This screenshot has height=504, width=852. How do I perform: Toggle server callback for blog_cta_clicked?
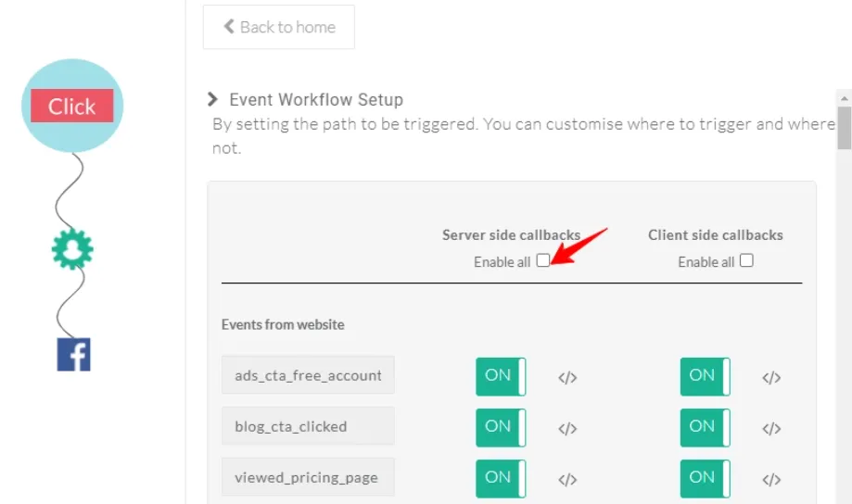click(x=501, y=427)
